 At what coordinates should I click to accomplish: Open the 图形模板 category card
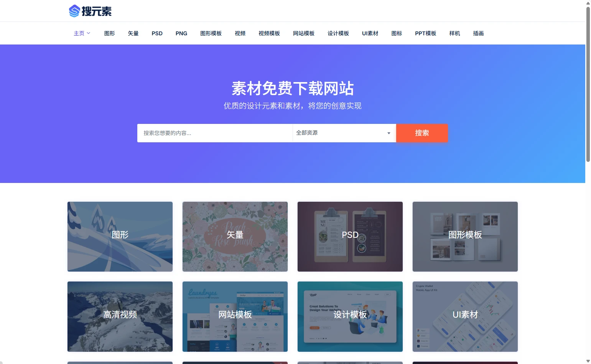click(x=465, y=237)
